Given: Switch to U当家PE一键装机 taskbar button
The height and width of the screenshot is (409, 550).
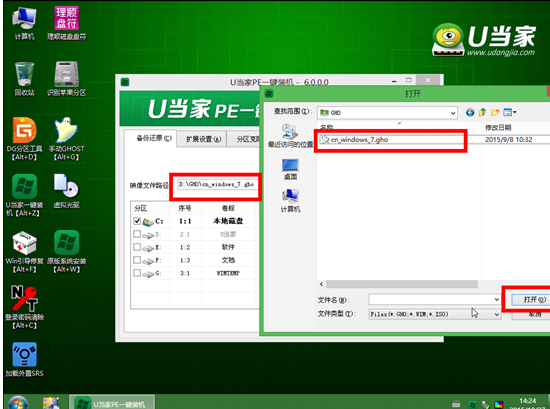Looking at the screenshot, I should pos(112,403).
